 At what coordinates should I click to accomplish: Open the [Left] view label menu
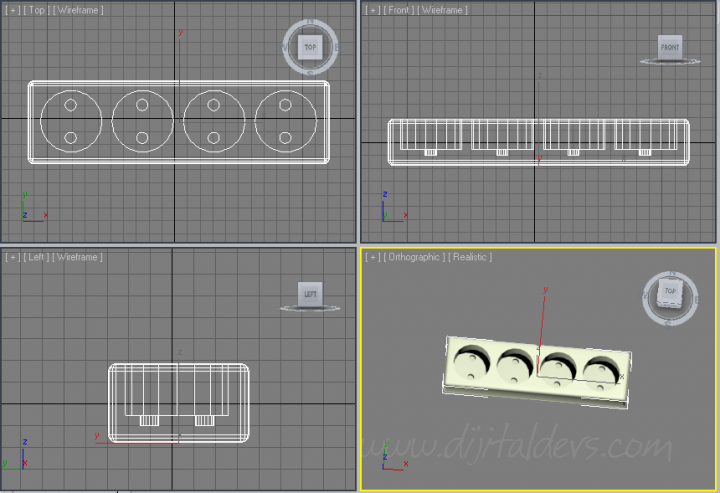(36, 257)
